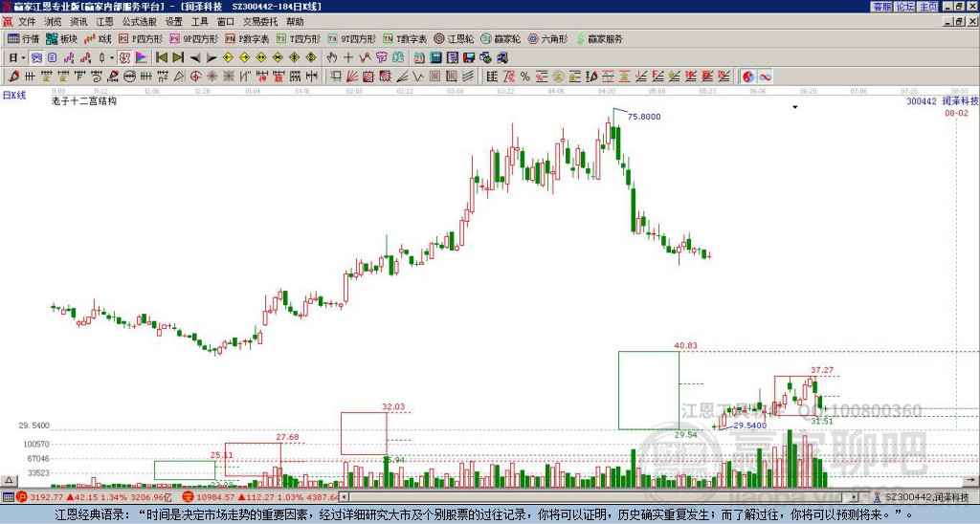
Task: Open the T四方形 tool
Action: 299,38
